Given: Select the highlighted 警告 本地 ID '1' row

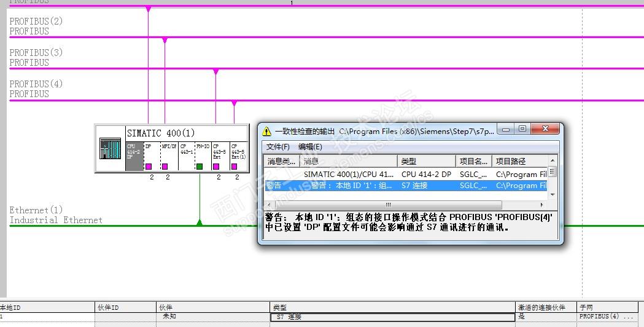Looking at the screenshot, I should tap(406, 186).
